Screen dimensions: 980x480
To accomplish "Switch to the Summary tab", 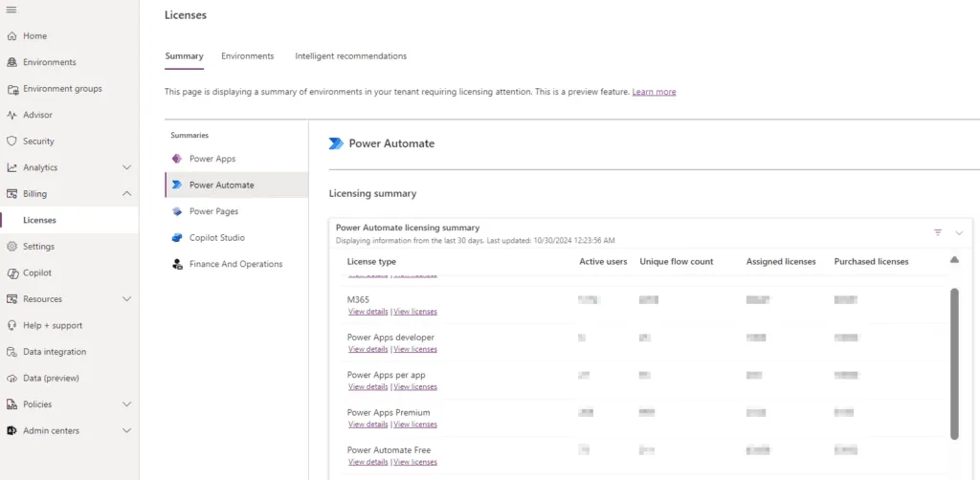I will click(x=184, y=56).
